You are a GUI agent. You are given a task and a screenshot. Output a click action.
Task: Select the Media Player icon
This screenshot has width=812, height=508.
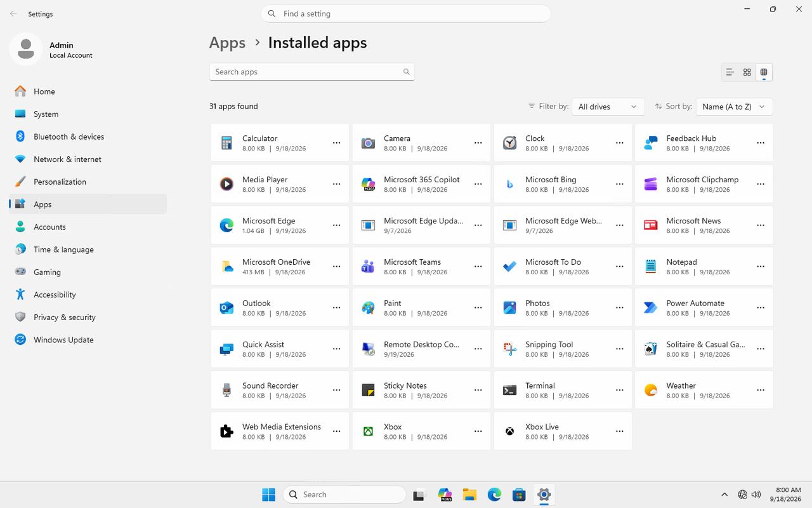click(226, 184)
